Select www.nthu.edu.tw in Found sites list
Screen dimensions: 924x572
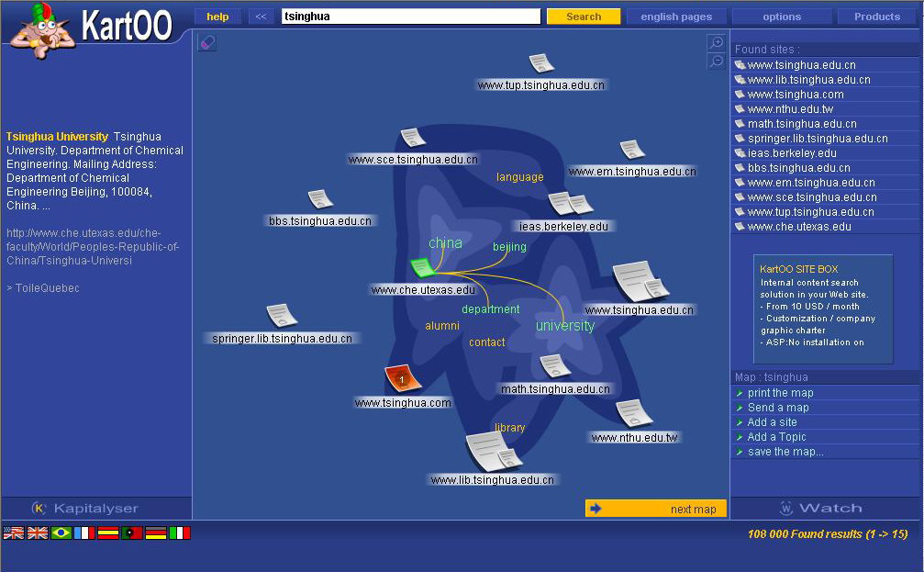(x=826, y=109)
